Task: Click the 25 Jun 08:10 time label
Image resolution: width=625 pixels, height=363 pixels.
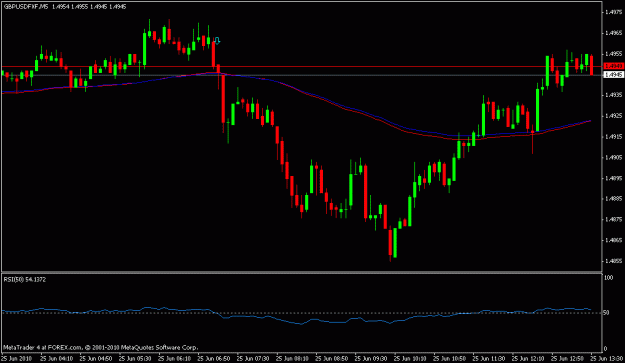Action: click(x=293, y=358)
